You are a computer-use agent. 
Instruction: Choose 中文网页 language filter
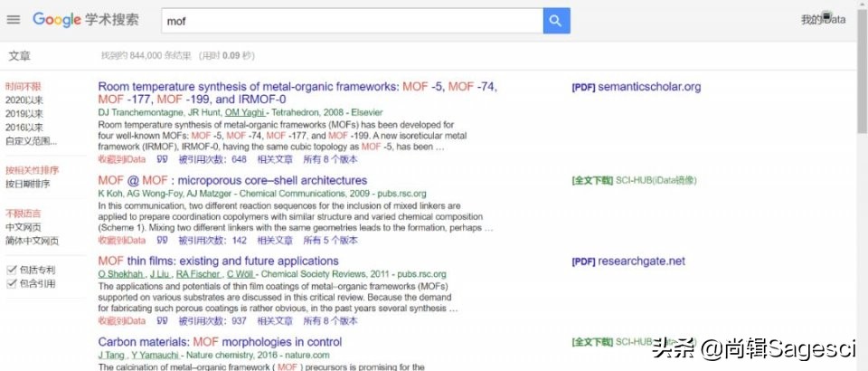[x=24, y=227]
